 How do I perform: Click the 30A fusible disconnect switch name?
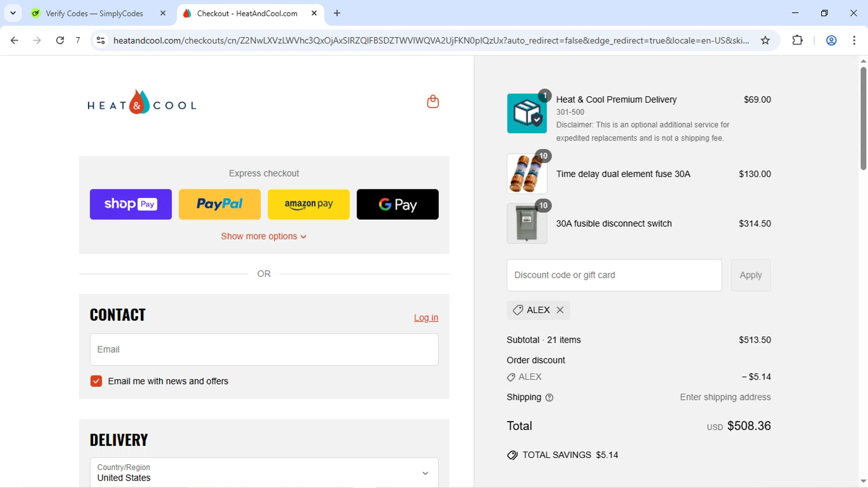[614, 224]
